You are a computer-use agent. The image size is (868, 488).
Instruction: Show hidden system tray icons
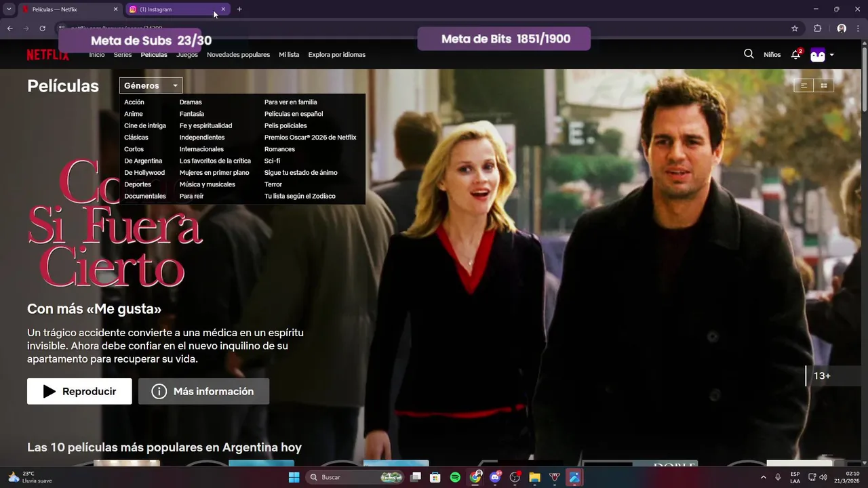click(764, 477)
